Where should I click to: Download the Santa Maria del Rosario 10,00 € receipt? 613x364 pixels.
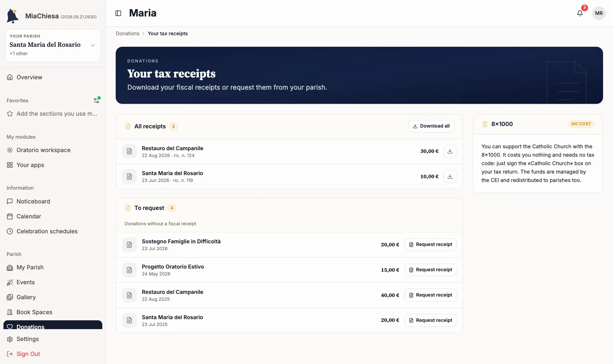pyautogui.click(x=450, y=177)
